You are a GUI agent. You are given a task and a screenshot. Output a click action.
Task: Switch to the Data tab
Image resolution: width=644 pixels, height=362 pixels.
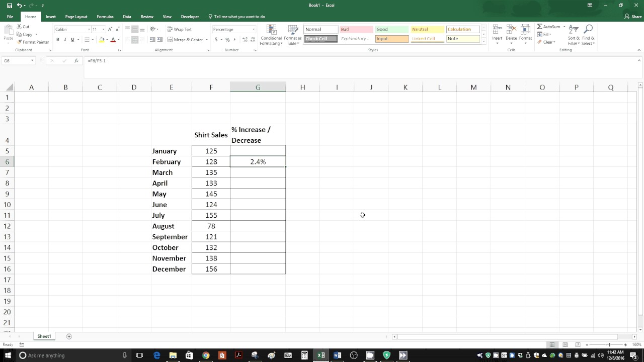pyautogui.click(x=127, y=17)
